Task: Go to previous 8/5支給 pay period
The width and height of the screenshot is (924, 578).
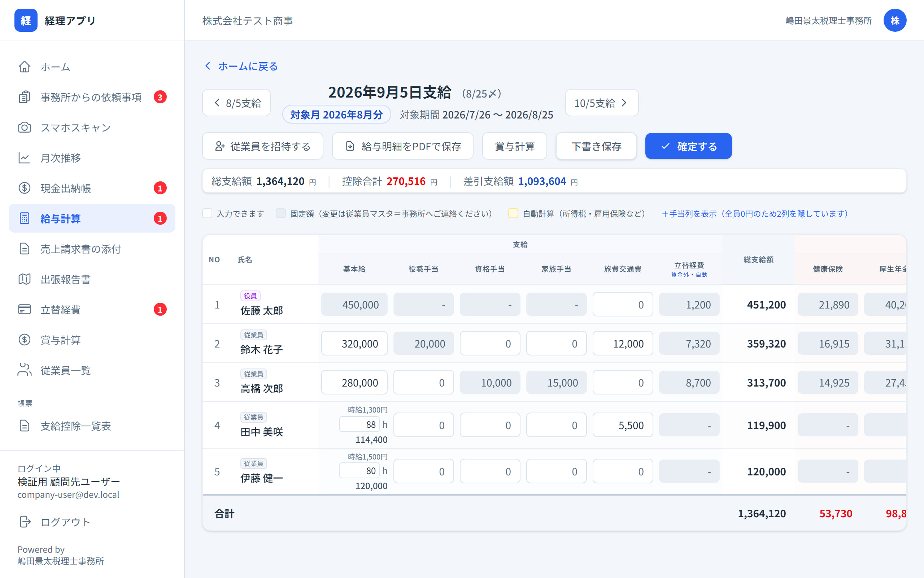Action: point(236,103)
